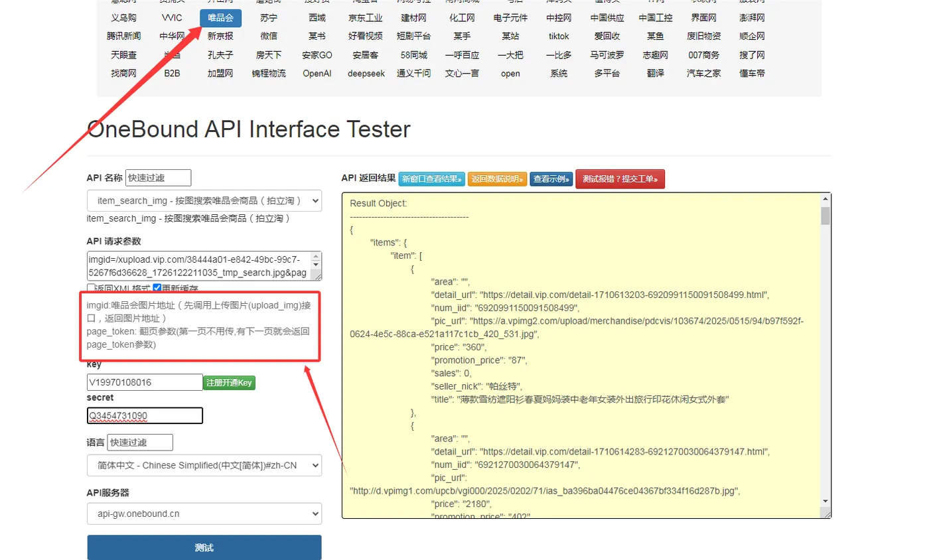Open the 腾讯新闻 tab
The width and height of the screenshot is (929, 560).
tap(123, 36)
